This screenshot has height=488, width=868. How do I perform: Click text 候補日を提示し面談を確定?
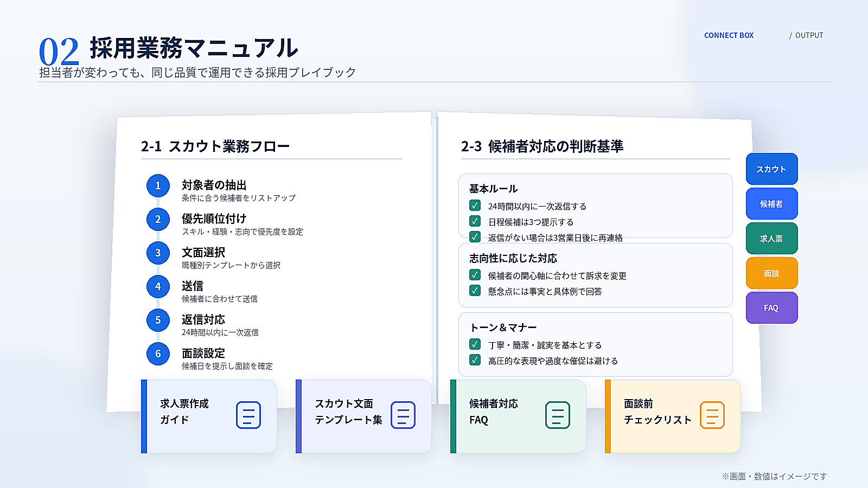pyautogui.click(x=227, y=366)
